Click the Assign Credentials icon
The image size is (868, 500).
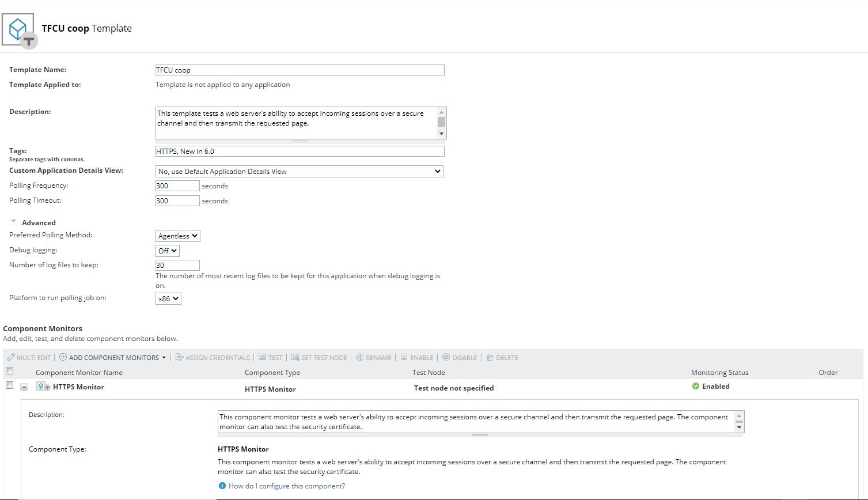(x=179, y=357)
